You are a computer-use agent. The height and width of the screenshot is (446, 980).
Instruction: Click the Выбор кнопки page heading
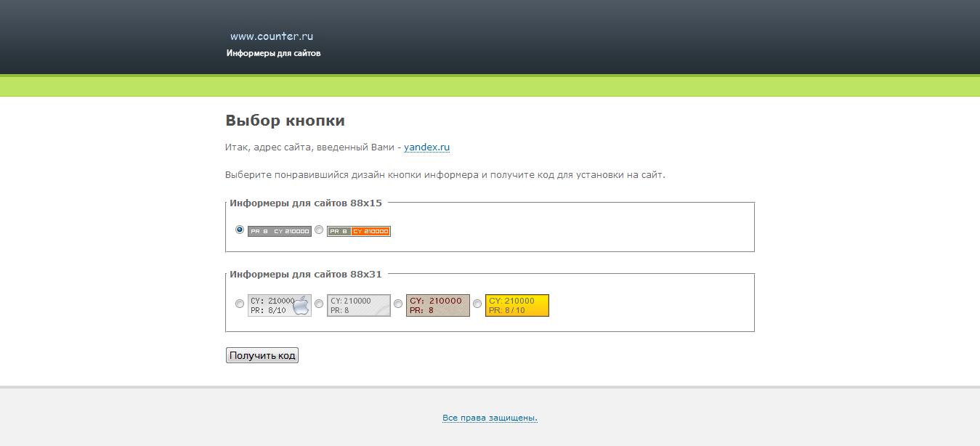pos(285,120)
